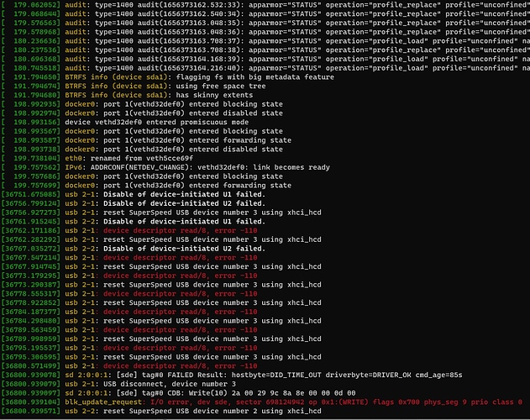Click timestamp 36751.675085 at line start
Viewport: 530px width, 420px height.
pyautogui.click(x=31, y=194)
